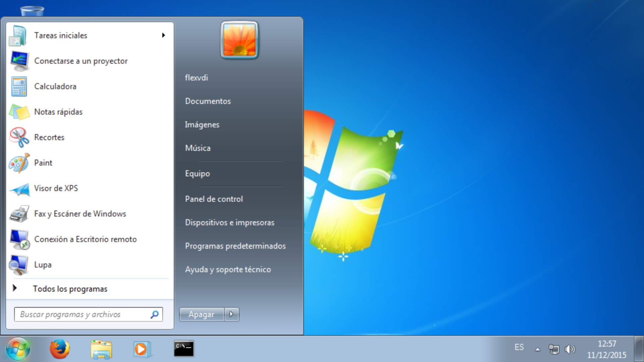Open Fax y Escáner de Windows icon
Image resolution: width=644 pixels, height=362 pixels.
click(19, 214)
